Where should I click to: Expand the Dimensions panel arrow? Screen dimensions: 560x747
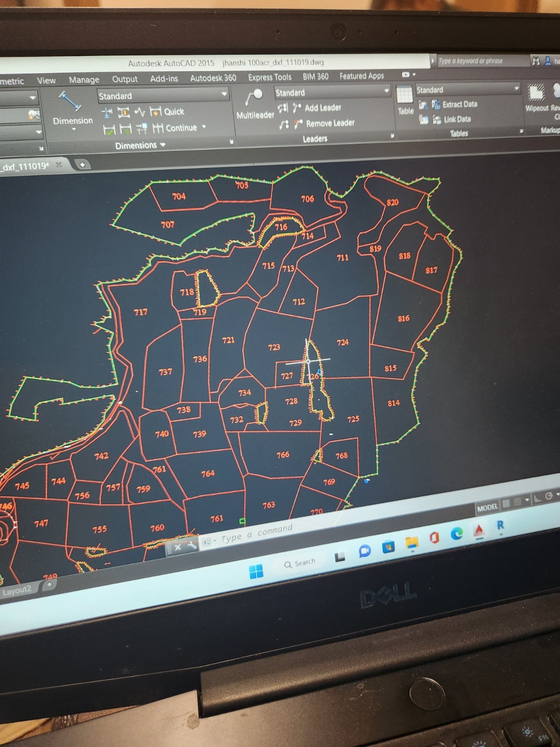pyautogui.click(x=163, y=145)
